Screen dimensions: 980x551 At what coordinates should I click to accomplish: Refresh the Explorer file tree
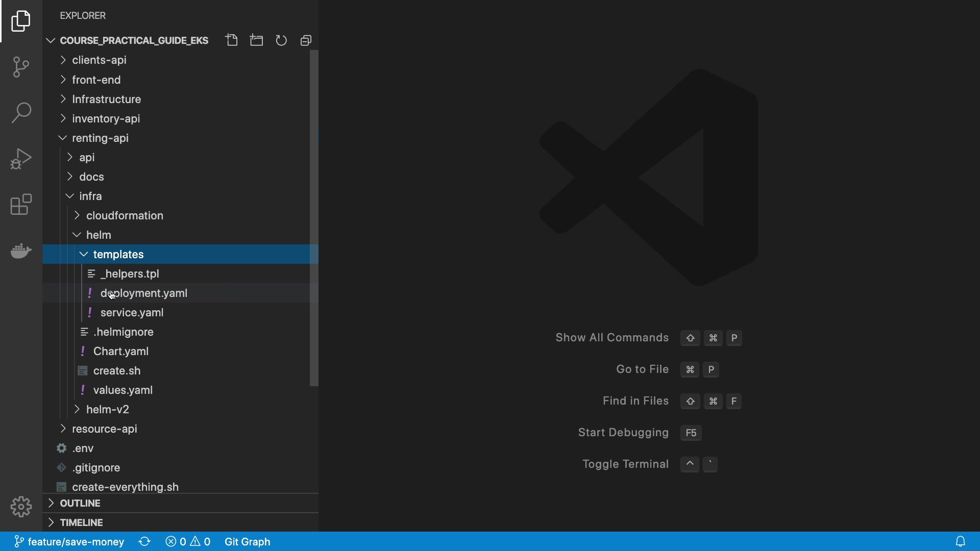[x=281, y=40]
